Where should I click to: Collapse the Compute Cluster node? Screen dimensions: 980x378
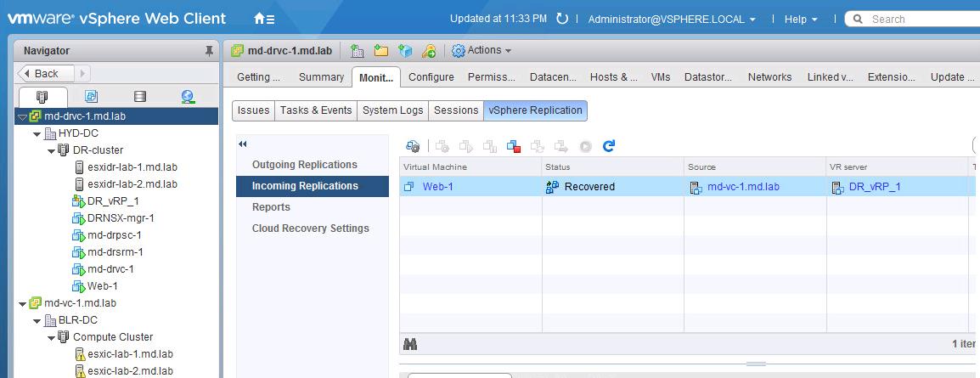click(51, 337)
